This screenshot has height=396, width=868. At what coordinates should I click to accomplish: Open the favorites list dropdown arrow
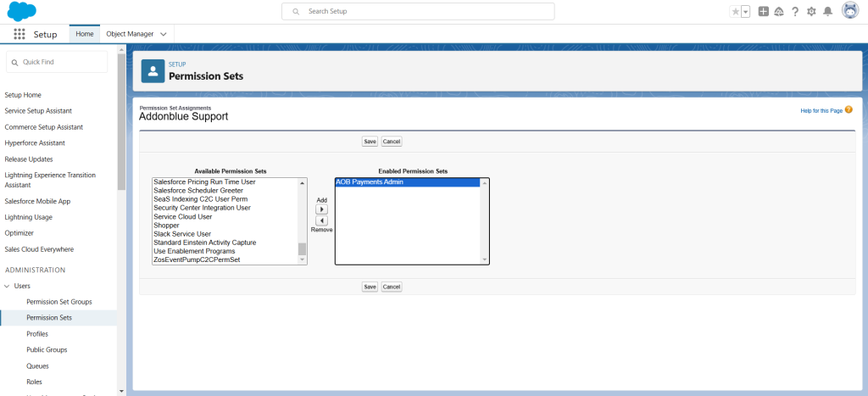[746, 12]
